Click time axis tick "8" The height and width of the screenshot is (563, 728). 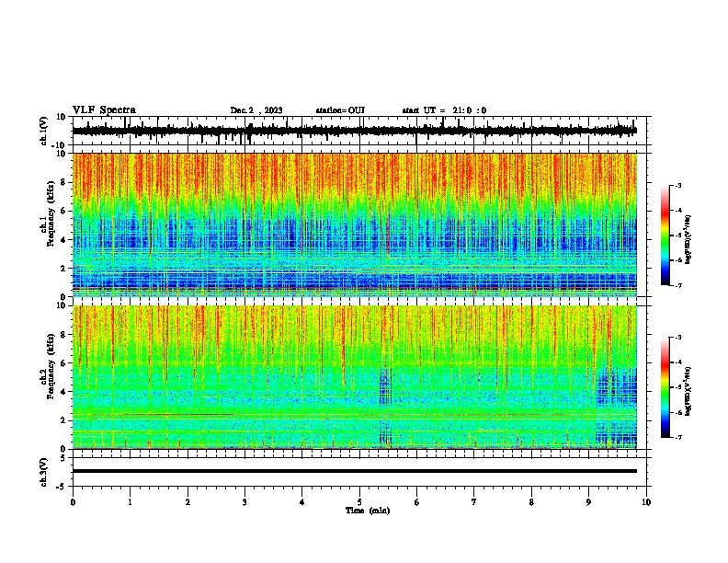click(x=531, y=502)
